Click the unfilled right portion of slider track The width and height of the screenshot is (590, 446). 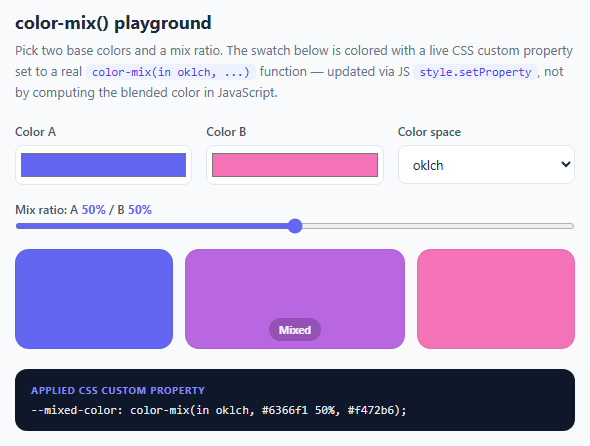438,226
